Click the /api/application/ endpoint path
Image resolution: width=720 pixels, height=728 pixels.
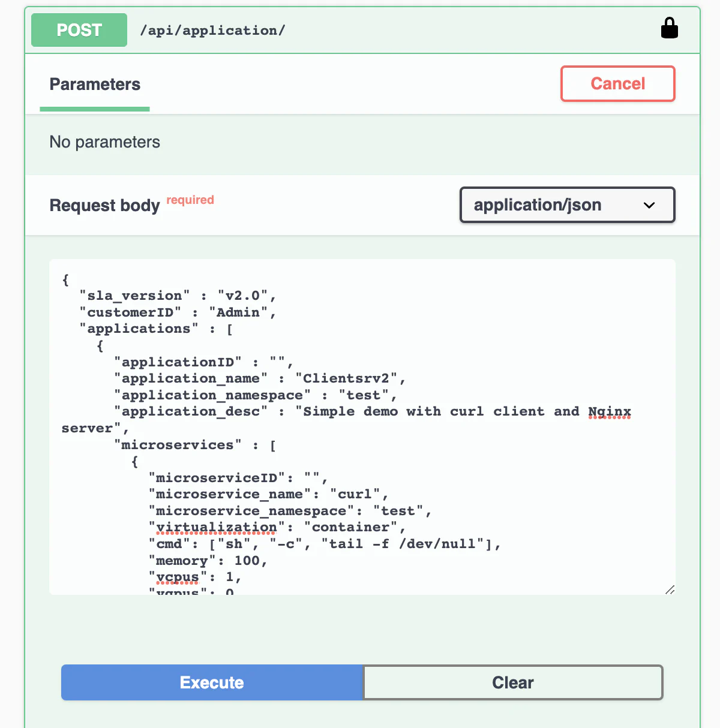click(212, 31)
